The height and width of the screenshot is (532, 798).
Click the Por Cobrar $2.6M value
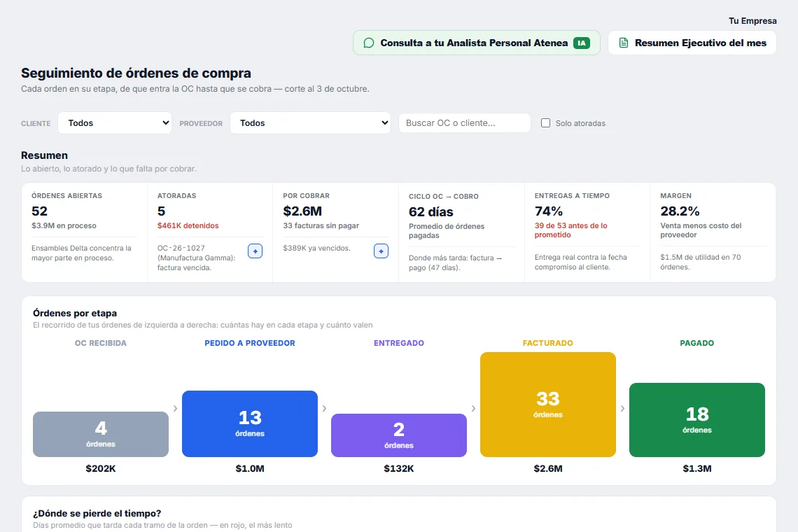point(302,211)
